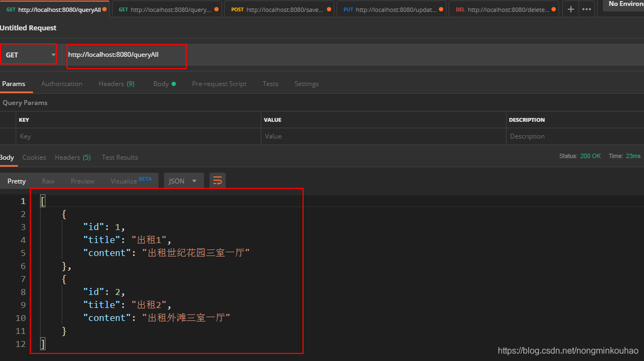The width and height of the screenshot is (644, 361).
Task: Toggle line wrap icon in response toolbar
Action: 217,181
